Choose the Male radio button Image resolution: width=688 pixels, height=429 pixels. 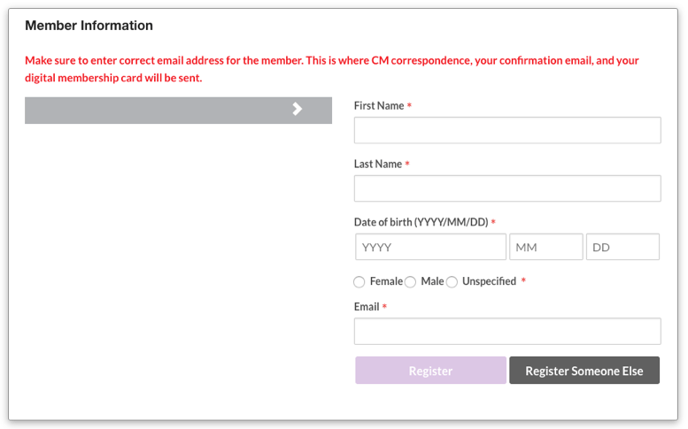(410, 282)
